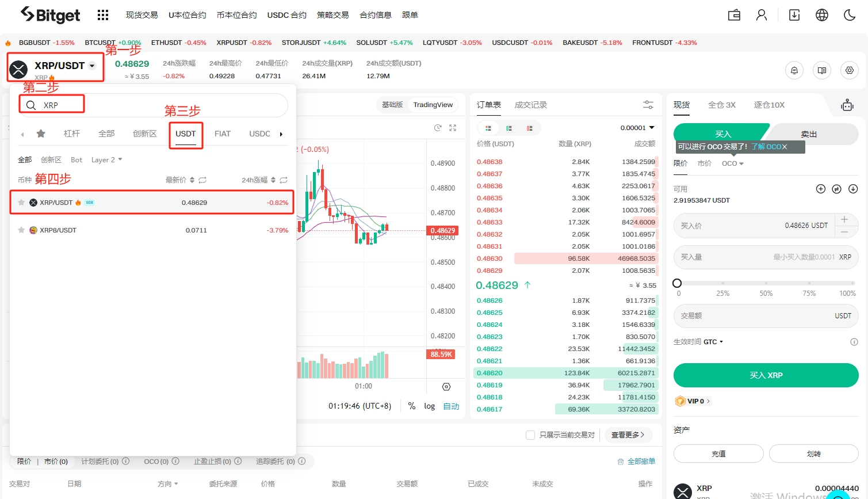This screenshot has height=499, width=868.
Task: Show sell-orders-only order book view
Action: 530,128
